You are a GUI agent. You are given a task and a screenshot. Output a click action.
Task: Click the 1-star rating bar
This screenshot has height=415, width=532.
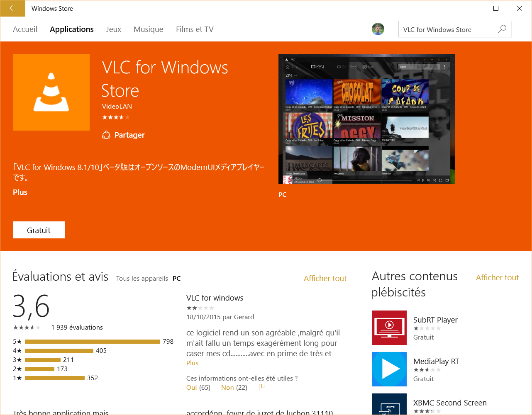click(54, 378)
